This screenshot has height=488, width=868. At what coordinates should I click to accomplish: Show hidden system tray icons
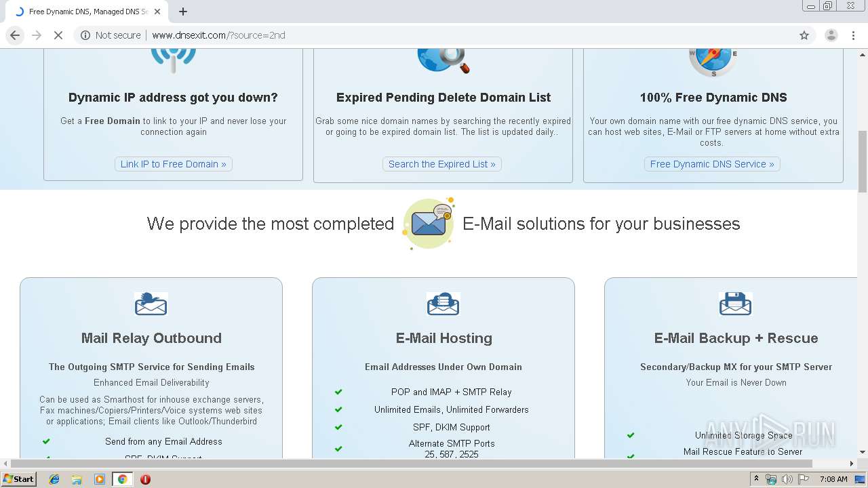point(757,479)
